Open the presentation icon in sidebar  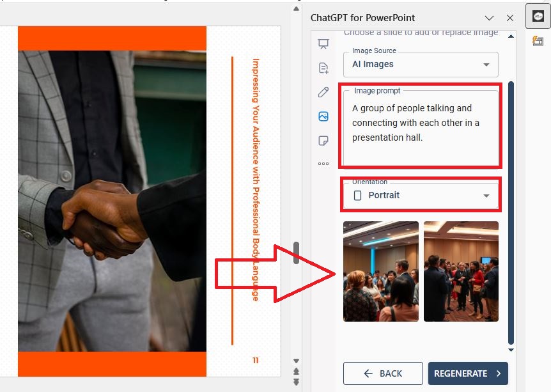[x=323, y=44]
